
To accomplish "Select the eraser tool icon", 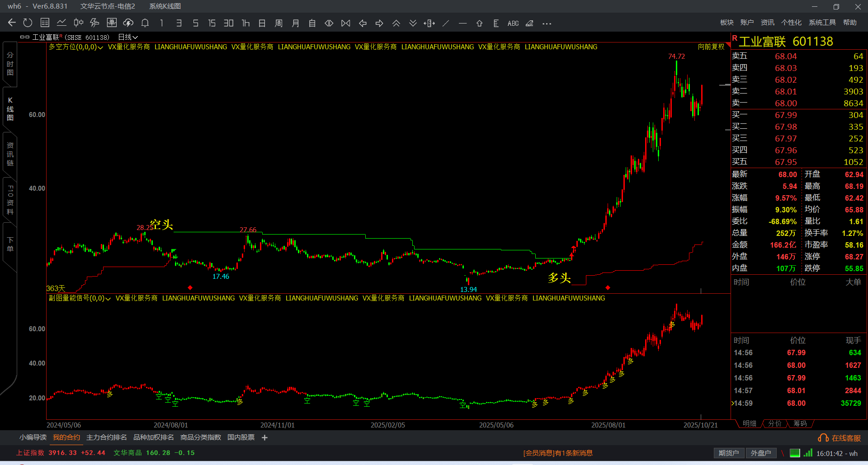I will click(529, 23).
